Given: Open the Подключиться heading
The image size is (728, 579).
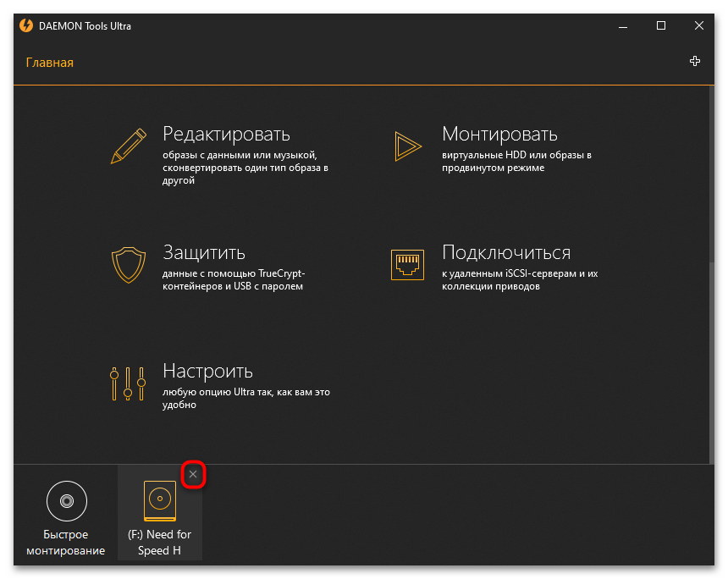Looking at the screenshot, I should pos(506,252).
